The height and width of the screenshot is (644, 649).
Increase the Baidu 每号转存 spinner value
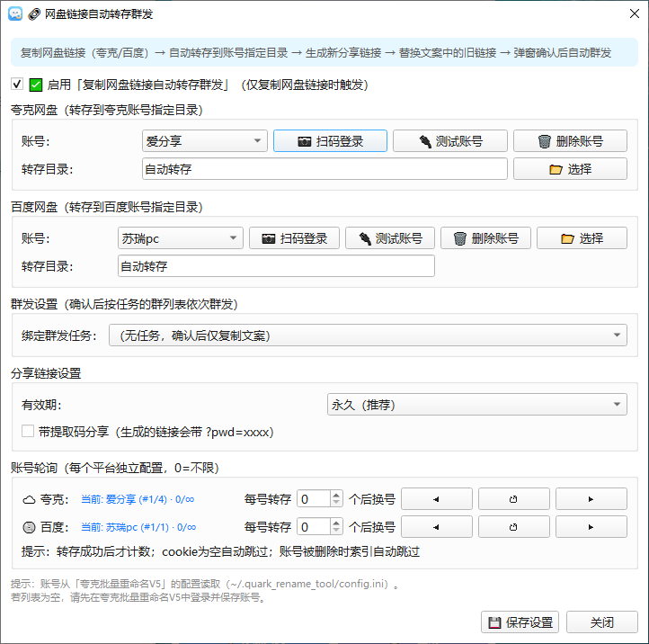[336, 523]
